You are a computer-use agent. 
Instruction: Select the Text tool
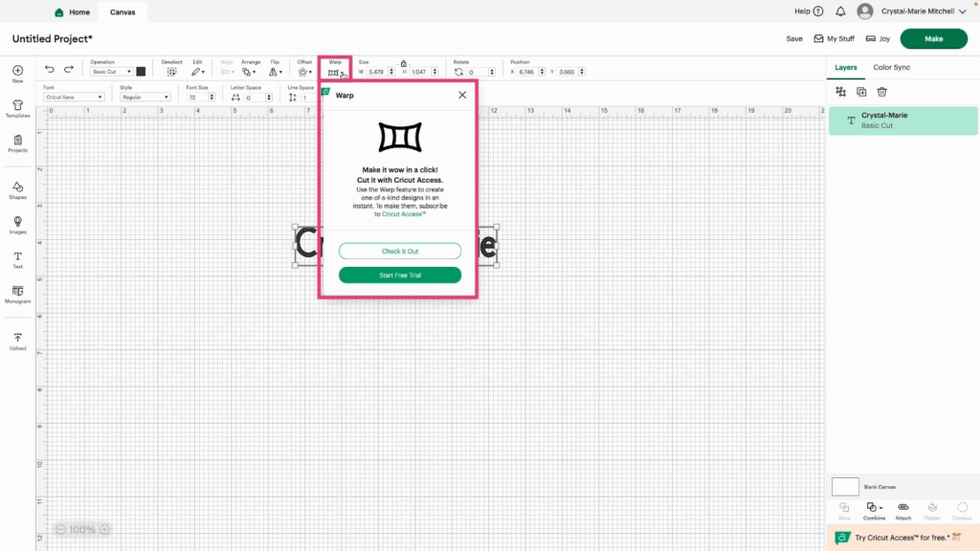[x=17, y=260]
